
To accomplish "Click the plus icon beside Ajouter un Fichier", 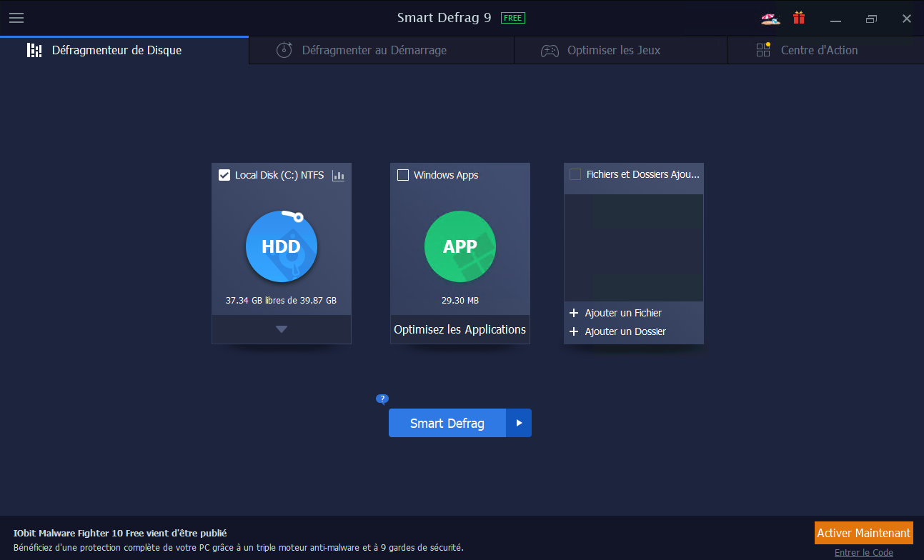I will pos(573,313).
